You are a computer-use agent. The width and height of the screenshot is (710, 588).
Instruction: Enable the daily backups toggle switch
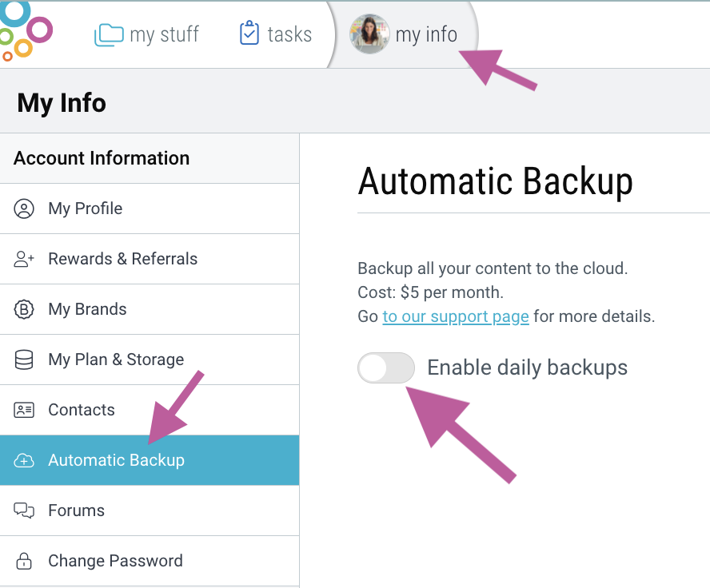pos(386,368)
